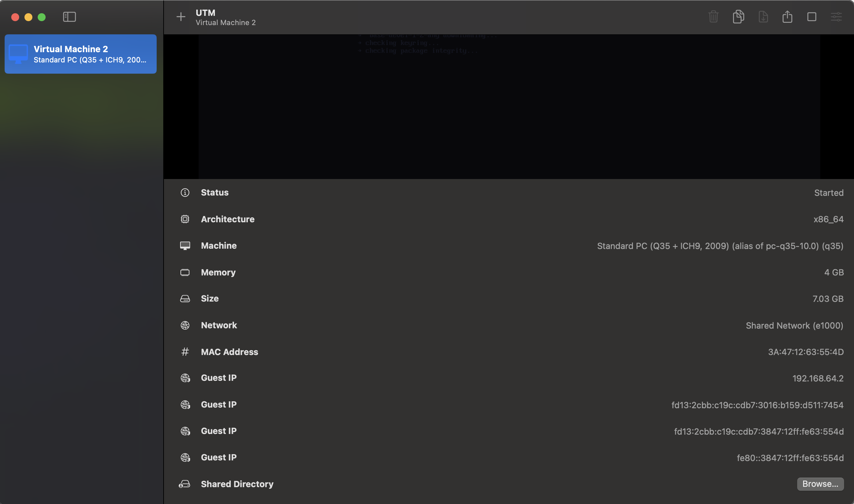
Task: Click the Shared Directory drive icon
Action: click(x=184, y=484)
